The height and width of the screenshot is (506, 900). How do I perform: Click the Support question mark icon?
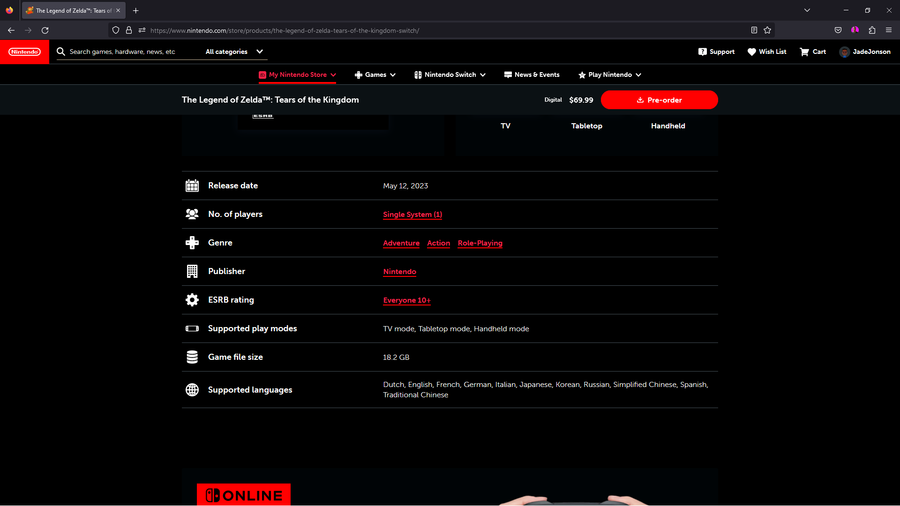[x=702, y=52]
